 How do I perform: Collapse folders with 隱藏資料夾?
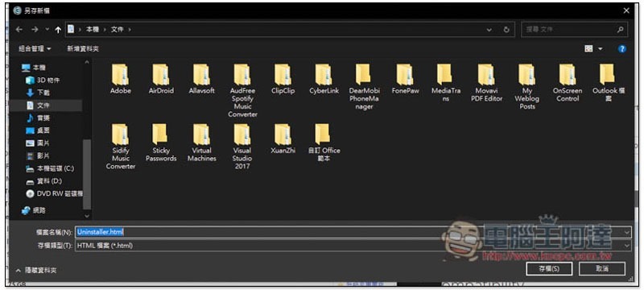(x=36, y=271)
